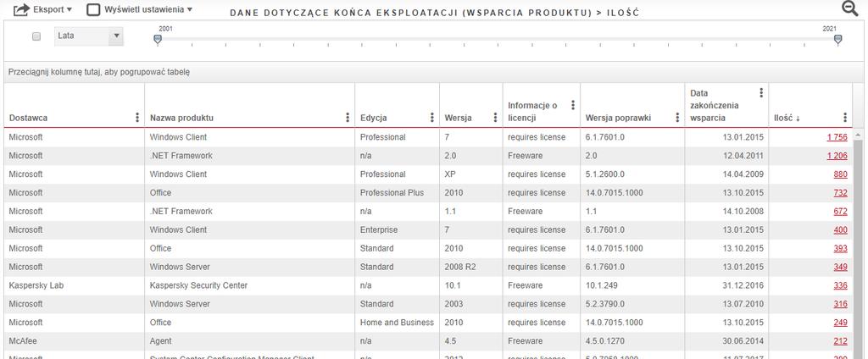The height and width of the screenshot is (359, 868).
Task: Open quantity link 1 206
Action: click(837, 156)
